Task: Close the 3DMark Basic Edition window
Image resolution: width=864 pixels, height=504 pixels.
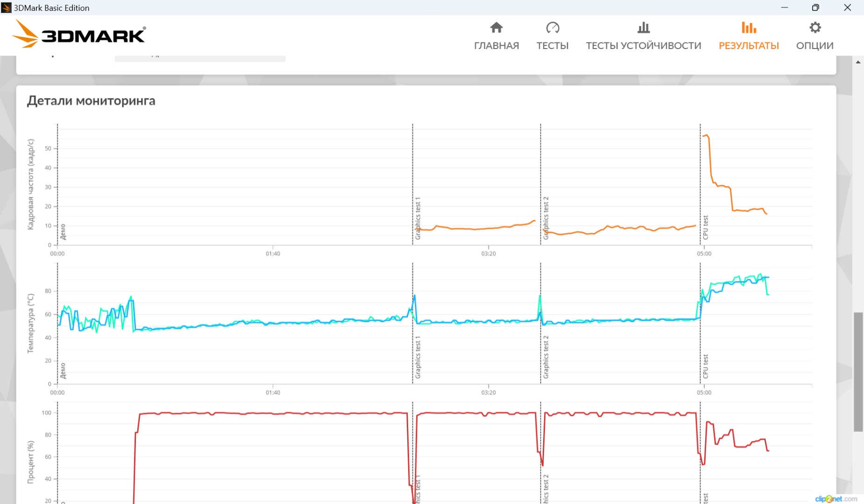Action: [847, 7]
